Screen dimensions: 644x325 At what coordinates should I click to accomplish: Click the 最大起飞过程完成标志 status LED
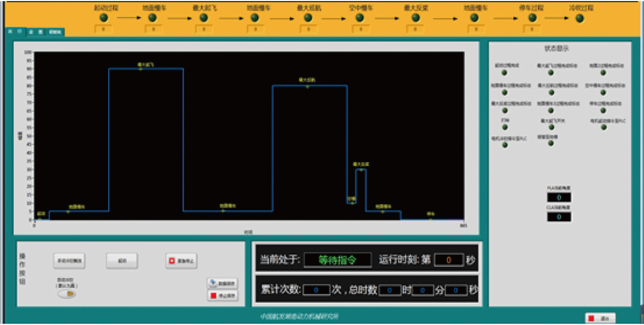click(551, 73)
